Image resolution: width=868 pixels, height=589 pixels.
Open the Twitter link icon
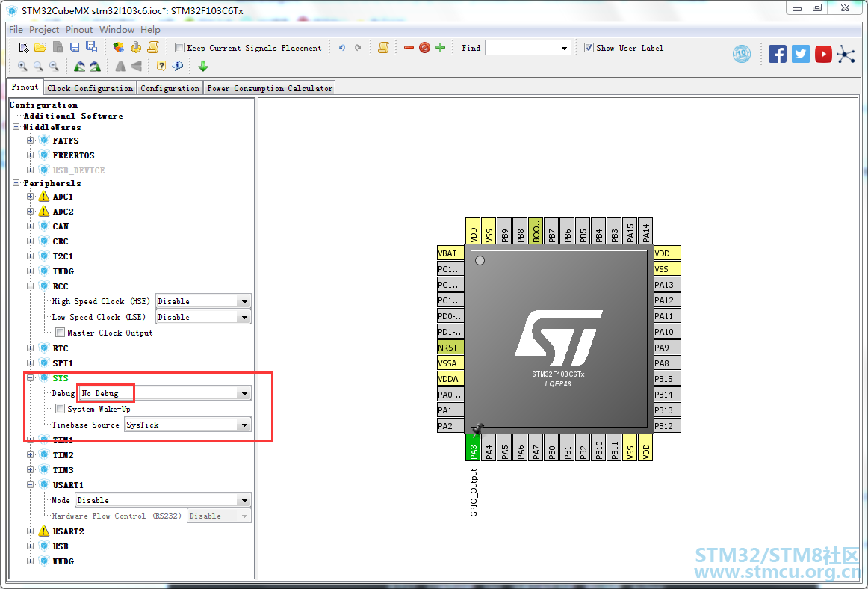click(x=801, y=54)
